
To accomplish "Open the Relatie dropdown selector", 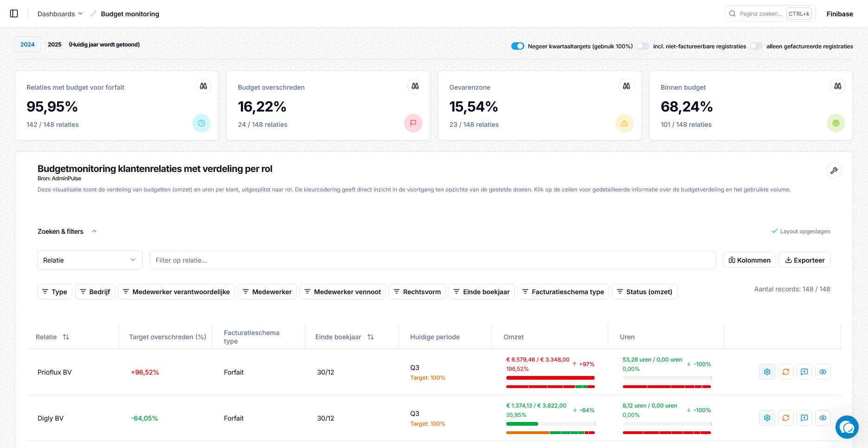I will tap(89, 260).
